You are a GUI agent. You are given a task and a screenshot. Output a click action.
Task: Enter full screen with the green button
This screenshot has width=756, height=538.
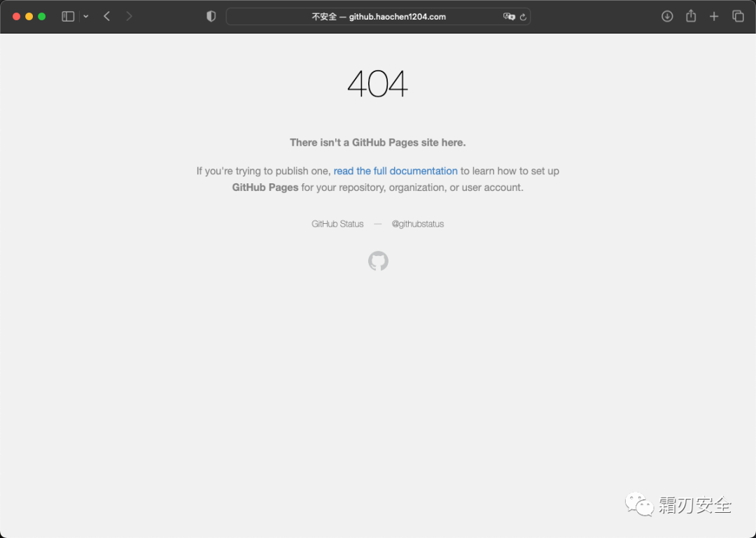click(42, 16)
